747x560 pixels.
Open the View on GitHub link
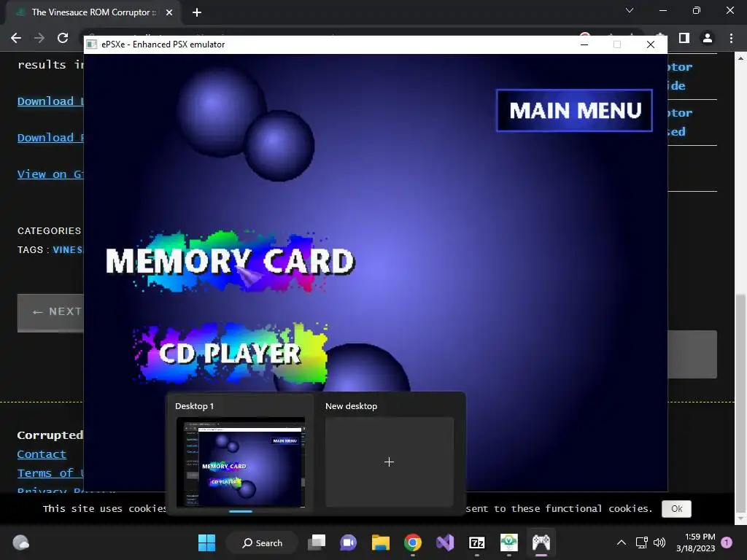pos(50,174)
